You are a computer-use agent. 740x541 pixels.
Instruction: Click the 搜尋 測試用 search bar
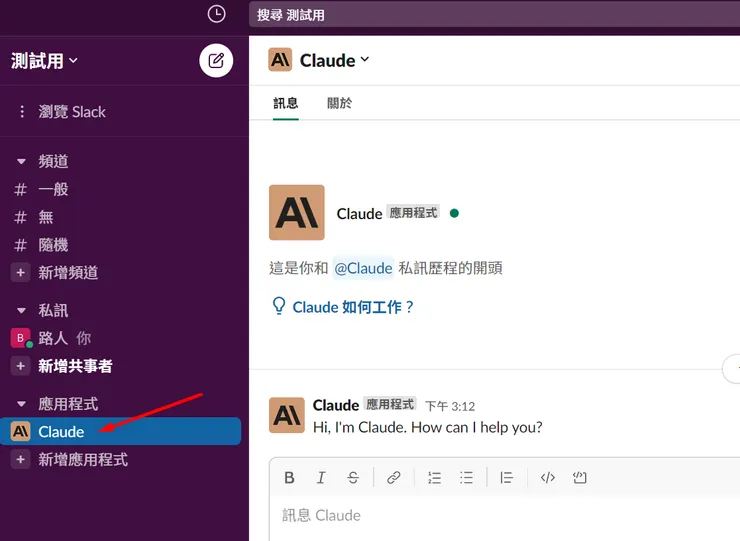[x=494, y=15]
